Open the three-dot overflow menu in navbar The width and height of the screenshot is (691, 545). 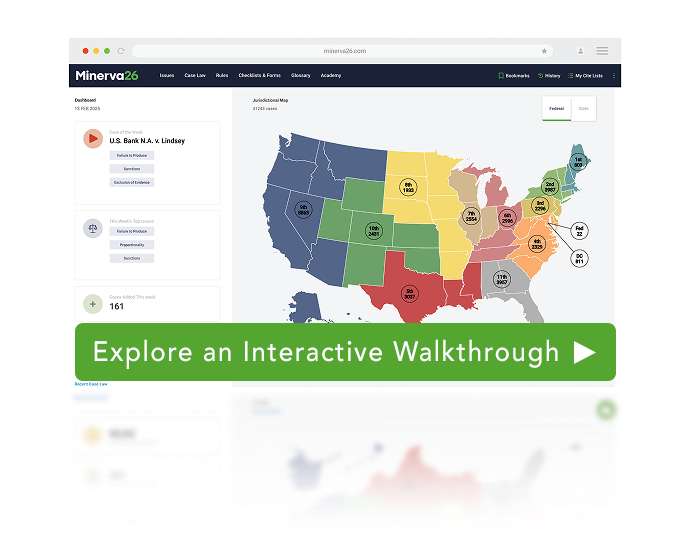tap(613, 76)
